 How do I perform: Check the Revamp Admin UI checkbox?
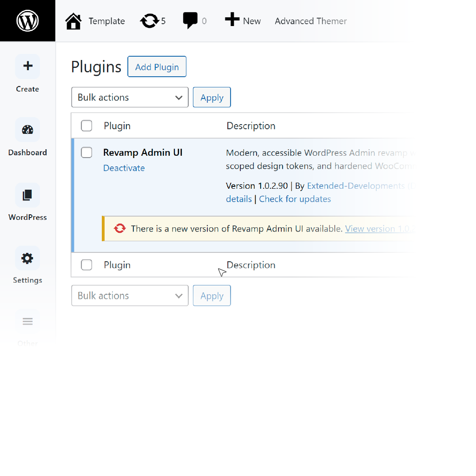(x=86, y=152)
